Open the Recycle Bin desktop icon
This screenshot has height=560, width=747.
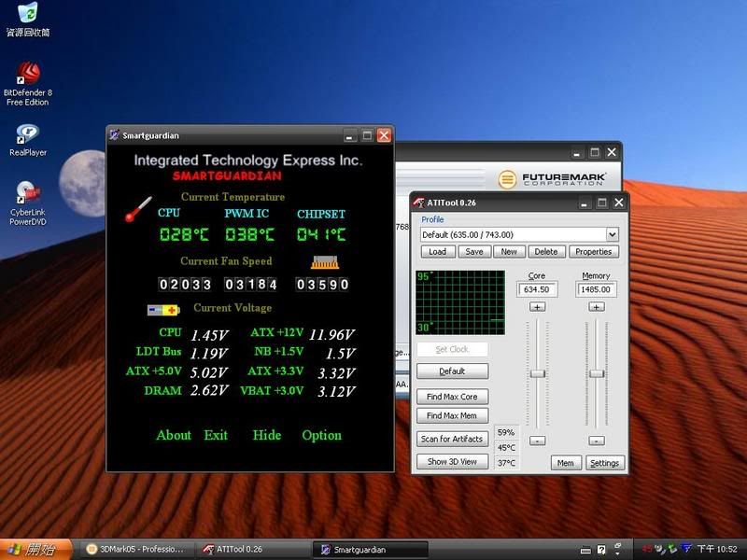pyautogui.click(x=28, y=14)
